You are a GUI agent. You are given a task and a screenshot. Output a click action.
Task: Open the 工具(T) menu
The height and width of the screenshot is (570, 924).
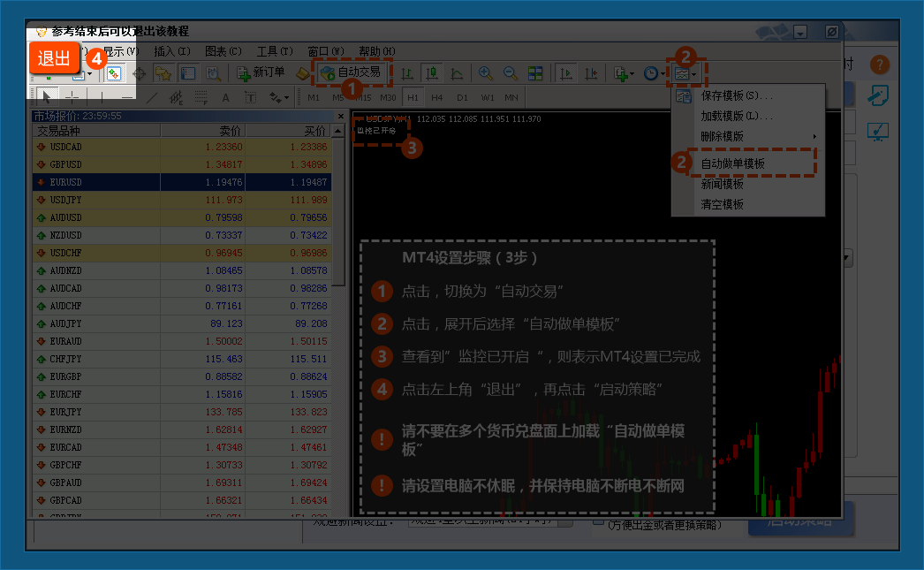(x=275, y=52)
